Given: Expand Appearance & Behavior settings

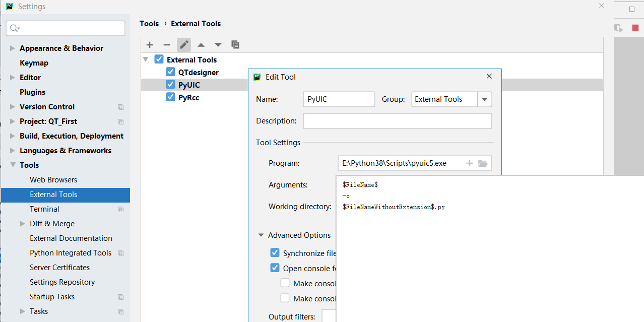Looking at the screenshot, I should (13, 48).
